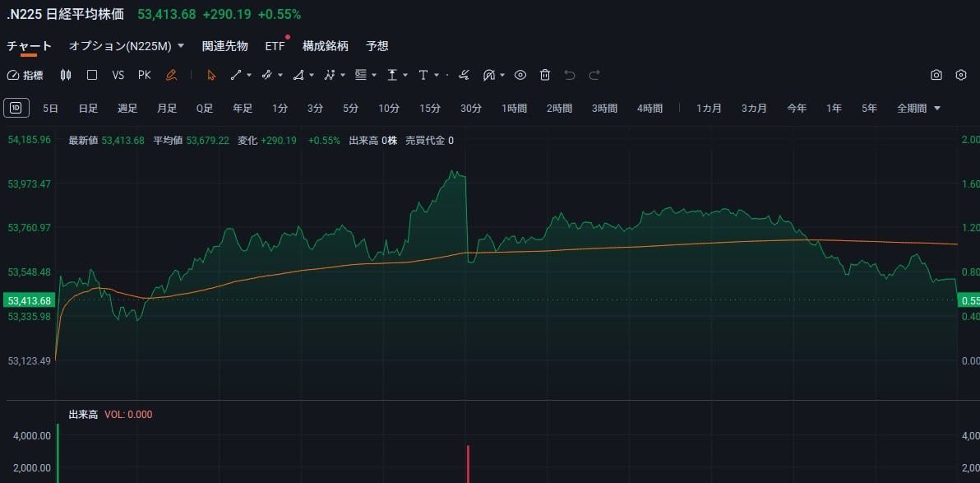980x483 pixels.
Task: Expand the shape tool options
Action: (x=312, y=75)
